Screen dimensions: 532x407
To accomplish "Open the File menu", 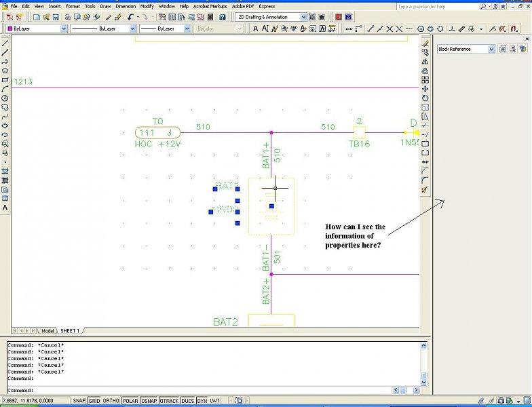I will coord(14,7).
